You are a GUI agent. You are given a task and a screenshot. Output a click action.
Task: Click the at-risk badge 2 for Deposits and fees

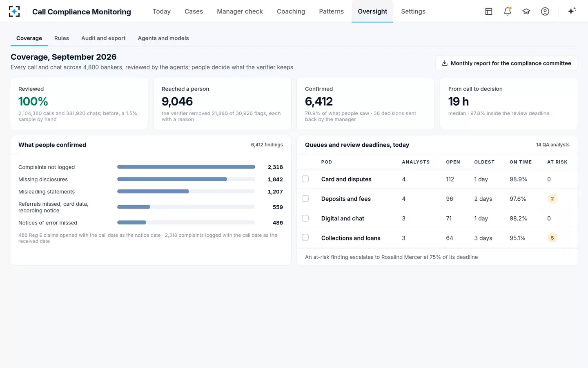point(552,199)
